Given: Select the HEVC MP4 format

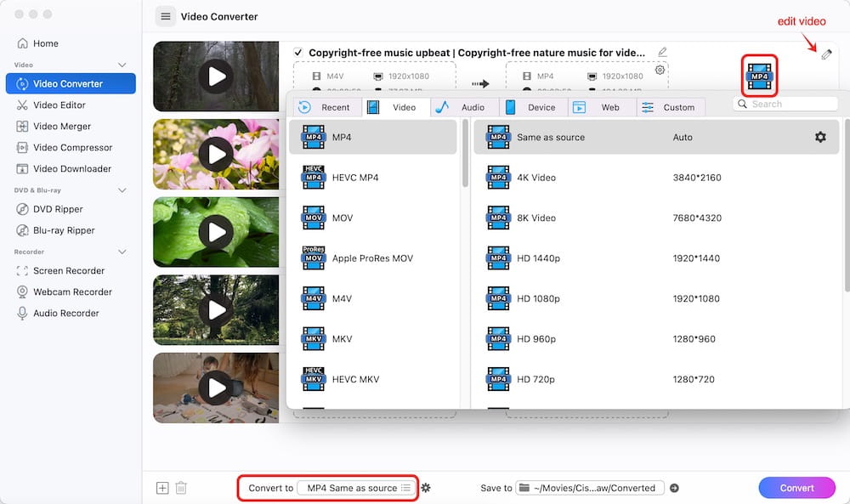Looking at the screenshot, I should point(373,178).
